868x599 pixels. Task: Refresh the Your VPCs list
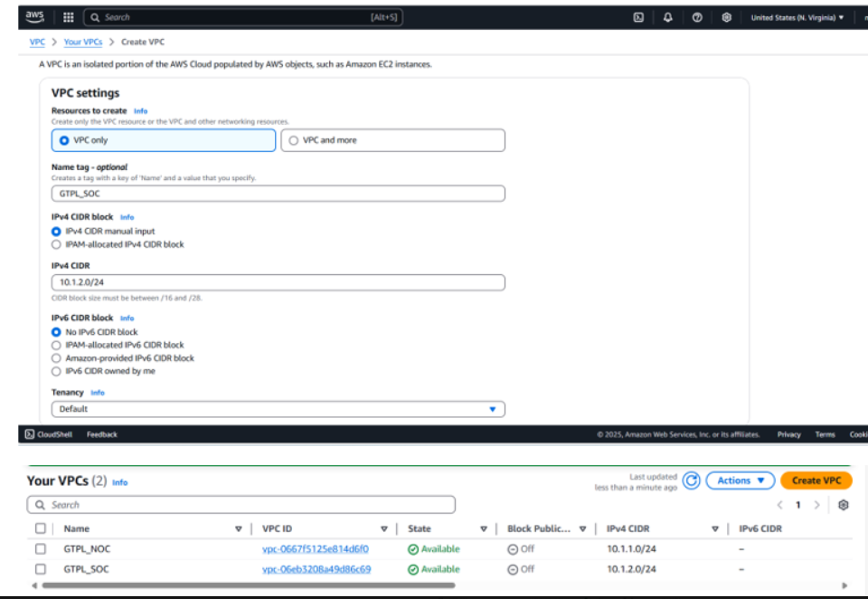pyautogui.click(x=692, y=481)
